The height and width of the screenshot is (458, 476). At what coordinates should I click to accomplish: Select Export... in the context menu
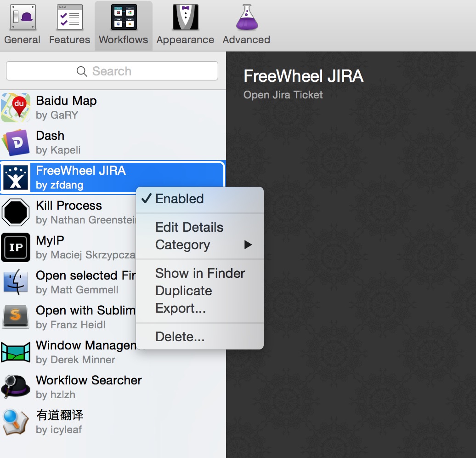(x=200, y=308)
